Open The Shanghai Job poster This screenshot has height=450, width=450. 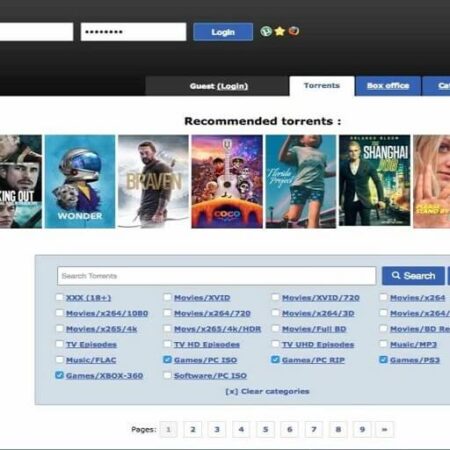[375, 180]
